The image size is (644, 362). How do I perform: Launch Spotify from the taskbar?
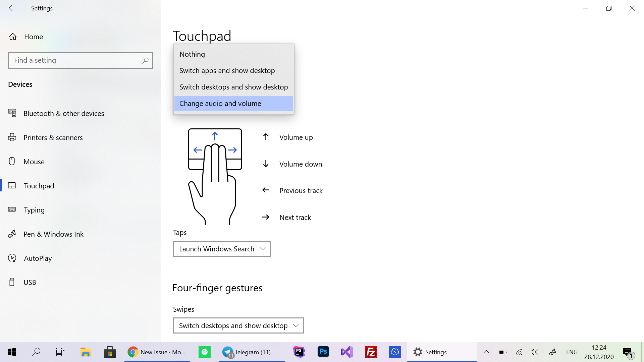(204, 352)
